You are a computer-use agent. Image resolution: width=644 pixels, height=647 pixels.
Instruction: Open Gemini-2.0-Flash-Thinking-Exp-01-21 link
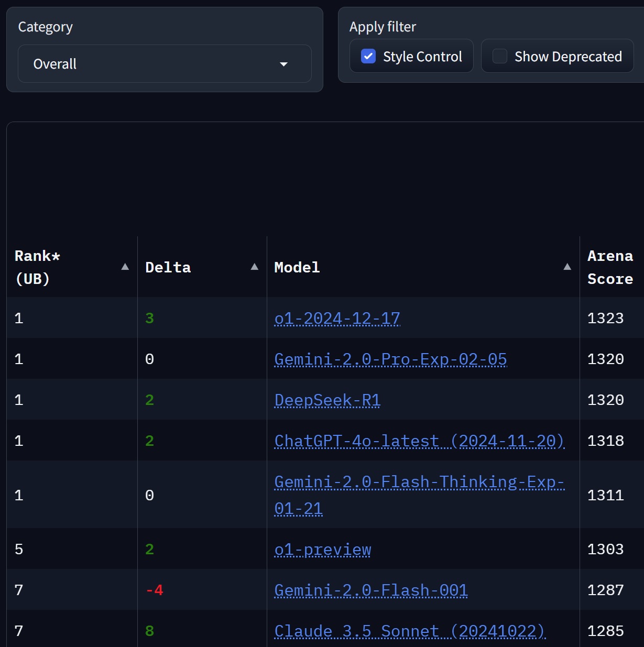click(x=419, y=495)
